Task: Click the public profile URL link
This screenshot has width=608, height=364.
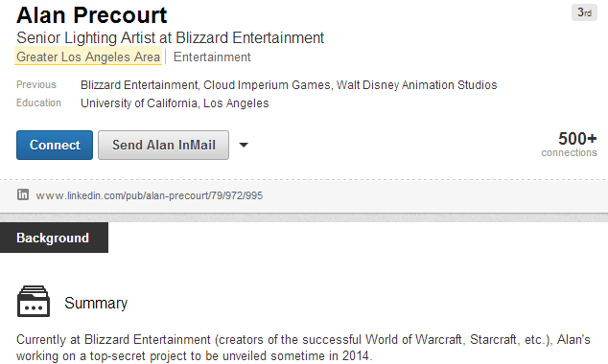Action: (150, 195)
